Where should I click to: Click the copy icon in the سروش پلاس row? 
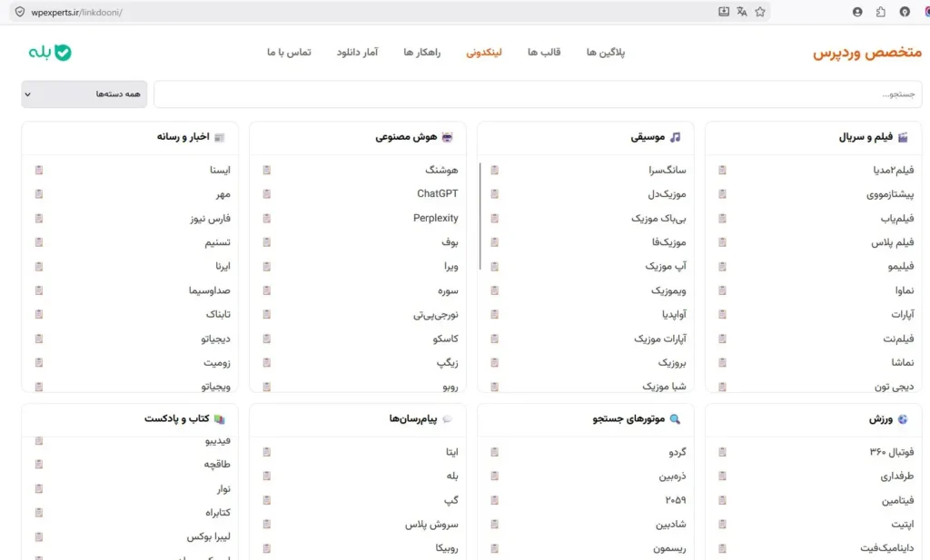point(267,524)
